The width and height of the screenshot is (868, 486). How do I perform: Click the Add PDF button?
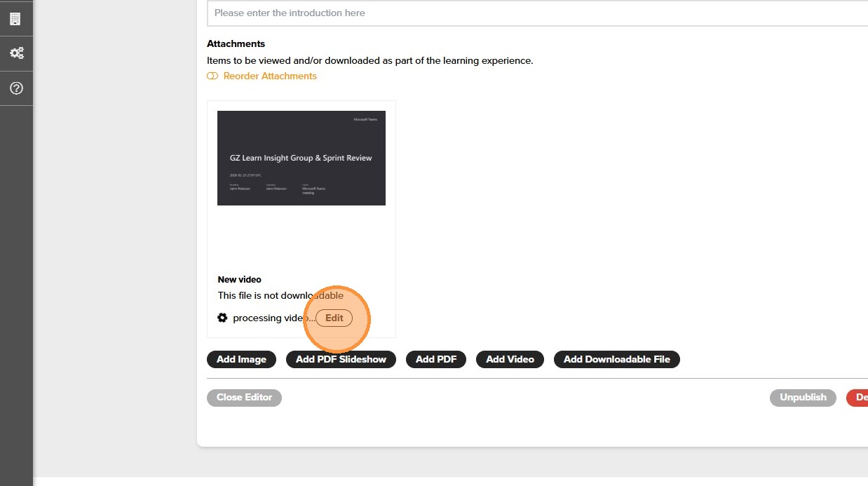436,359
